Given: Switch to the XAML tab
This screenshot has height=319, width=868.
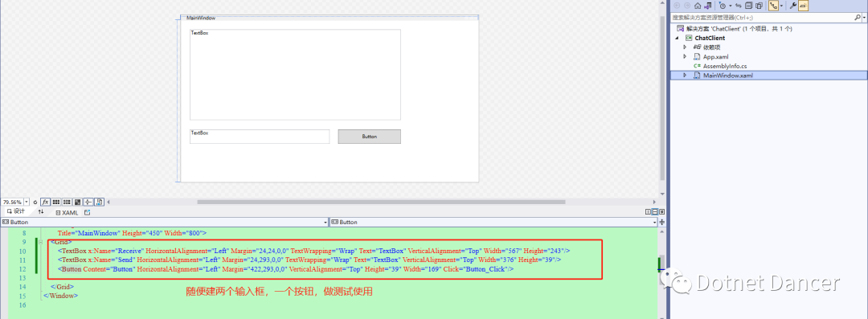Looking at the screenshot, I should [67, 212].
